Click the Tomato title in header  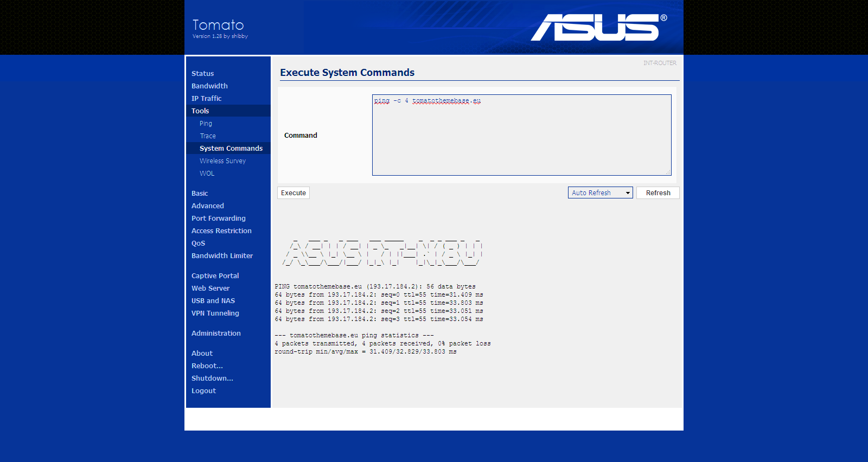(218, 25)
